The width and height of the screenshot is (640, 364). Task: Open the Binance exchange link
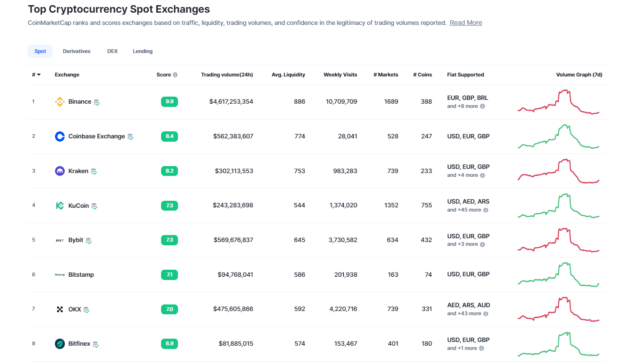(x=80, y=102)
